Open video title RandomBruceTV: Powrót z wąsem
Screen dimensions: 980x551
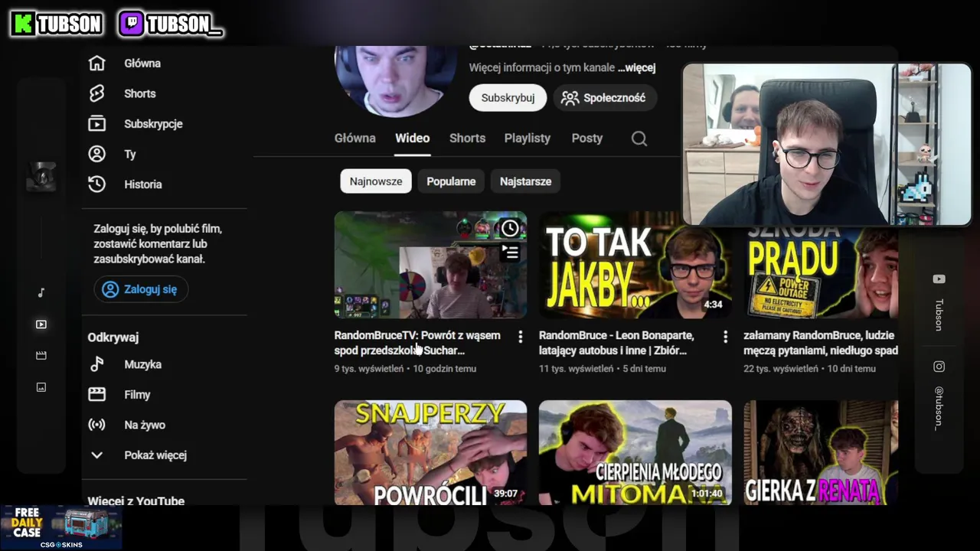(x=417, y=343)
